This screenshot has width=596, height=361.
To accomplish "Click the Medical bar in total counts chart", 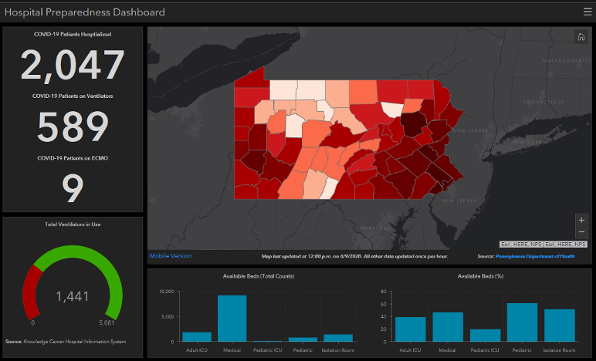I will tap(232, 318).
